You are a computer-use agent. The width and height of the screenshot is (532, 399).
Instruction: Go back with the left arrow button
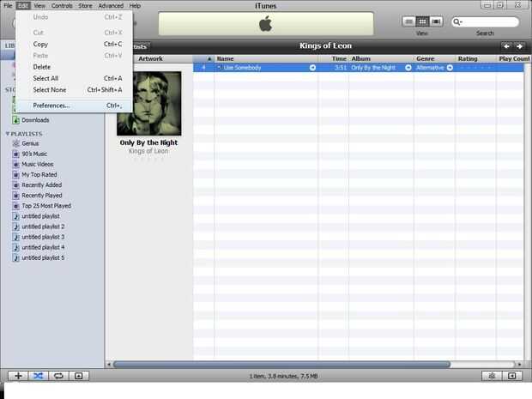(506, 46)
